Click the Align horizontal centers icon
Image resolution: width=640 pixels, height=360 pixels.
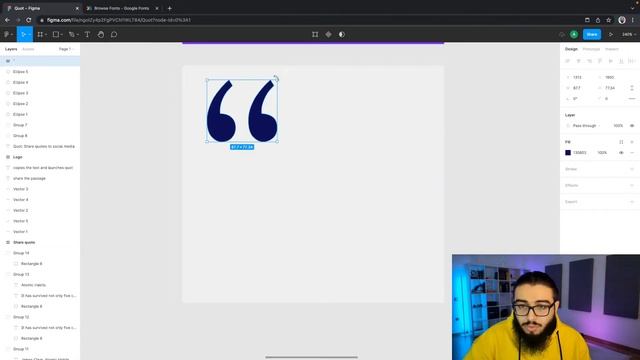click(x=578, y=61)
